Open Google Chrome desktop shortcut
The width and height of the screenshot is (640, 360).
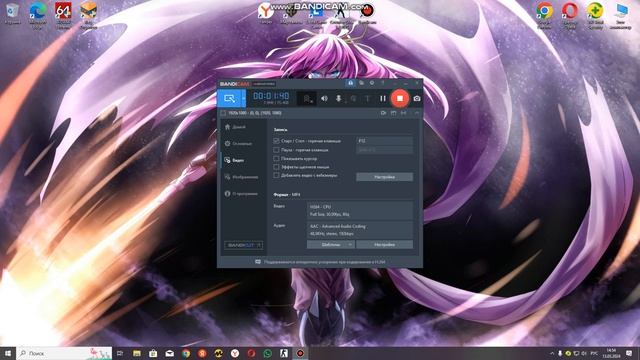(x=544, y=15)
